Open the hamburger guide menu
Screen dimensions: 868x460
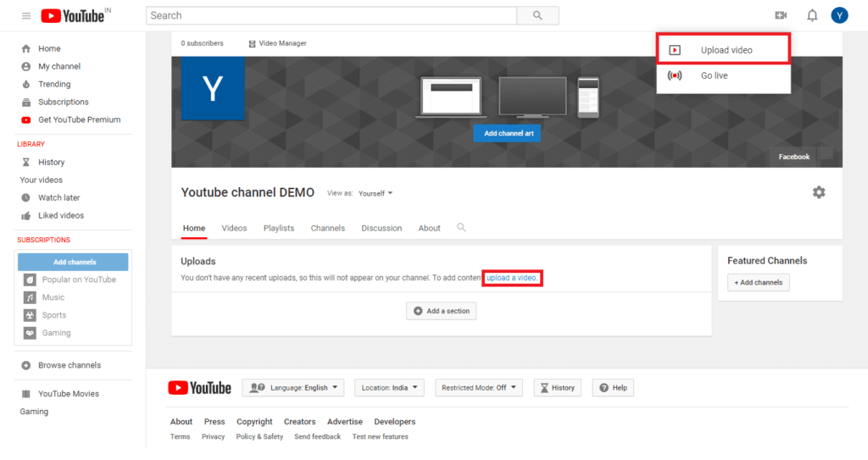[x=26, y=15]
